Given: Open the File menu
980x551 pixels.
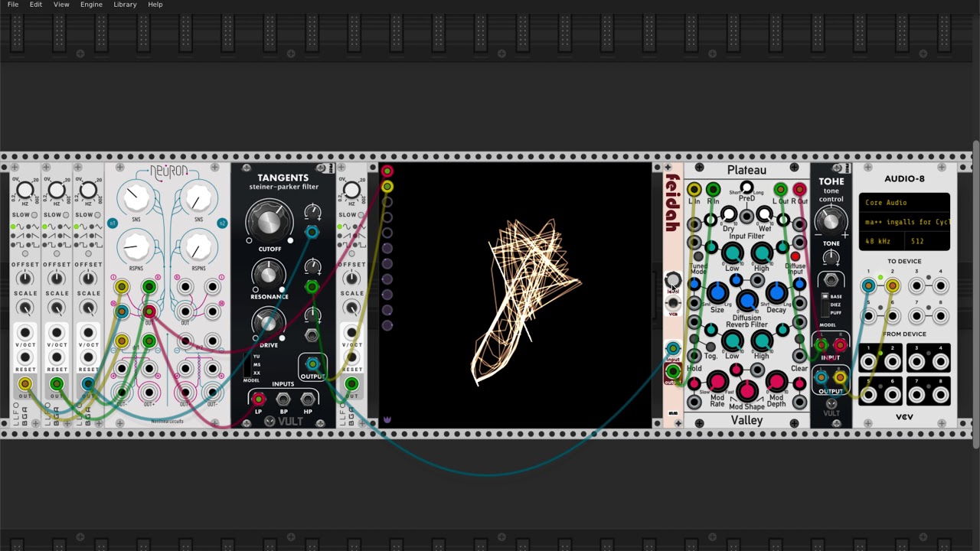Looking at the screenshot, I should point(13,5).
